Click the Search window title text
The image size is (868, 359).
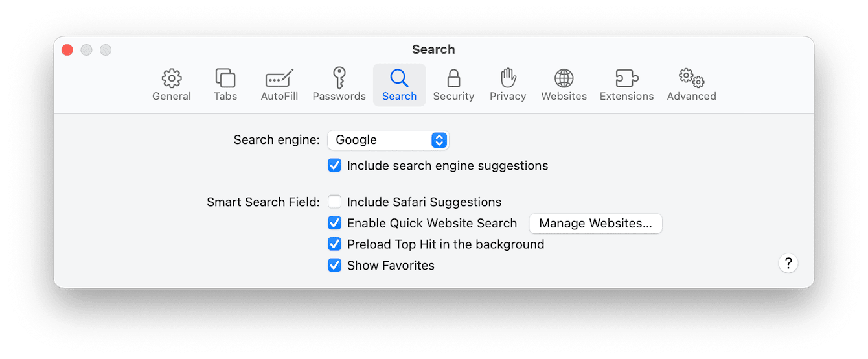[433, 49]
